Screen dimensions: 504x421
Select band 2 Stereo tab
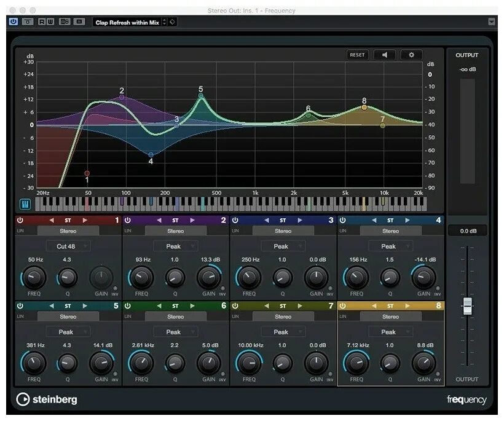[x=176, y=230]
